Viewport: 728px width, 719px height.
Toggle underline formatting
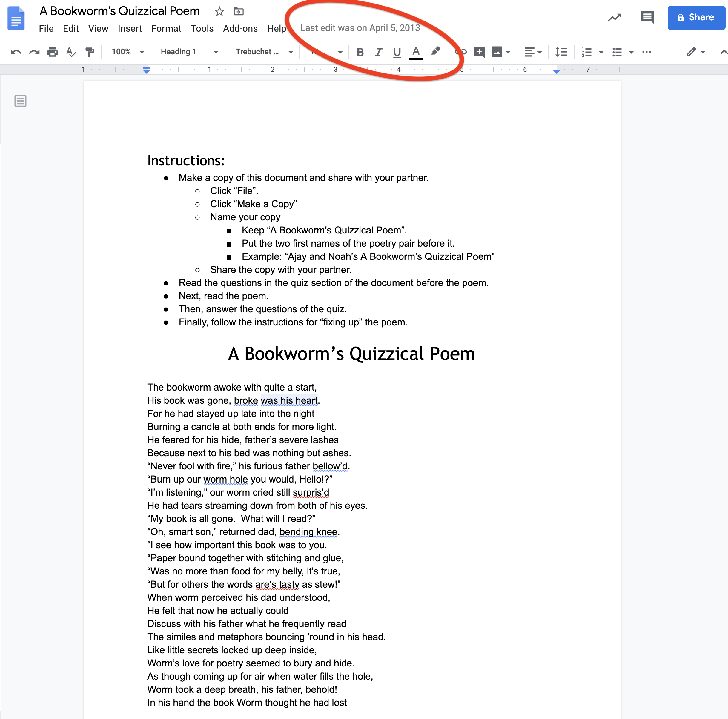pos(397,52)
